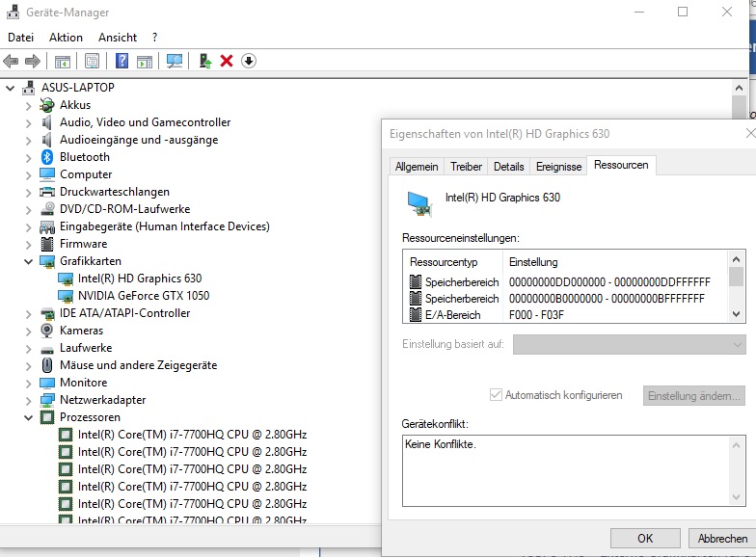Open the Properties toolbar icon

click(x=92, y=62)
